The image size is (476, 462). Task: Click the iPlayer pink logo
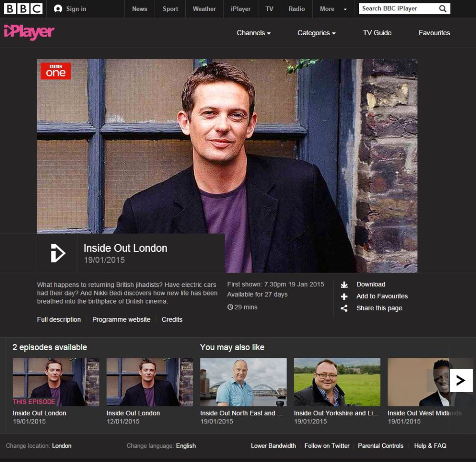29,32
